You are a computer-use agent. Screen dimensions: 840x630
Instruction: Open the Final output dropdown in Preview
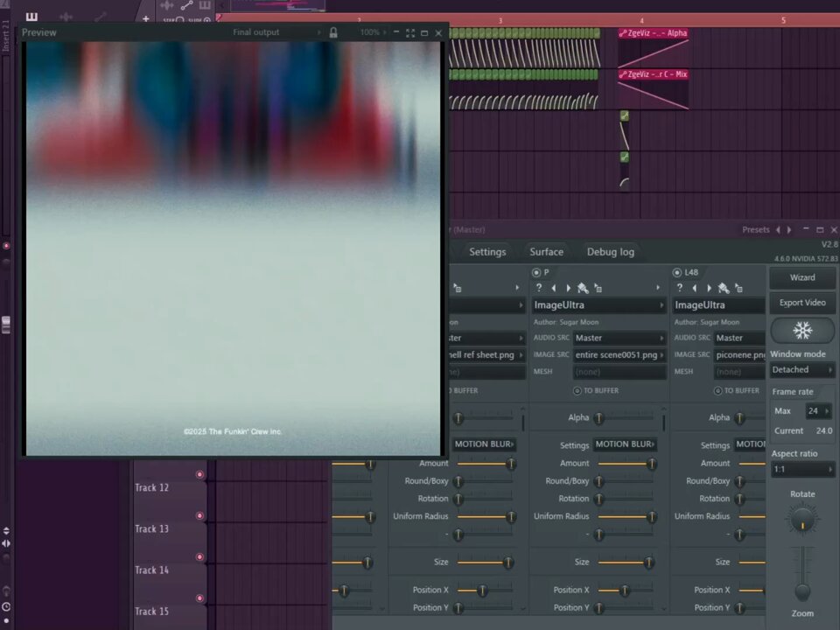277,32
